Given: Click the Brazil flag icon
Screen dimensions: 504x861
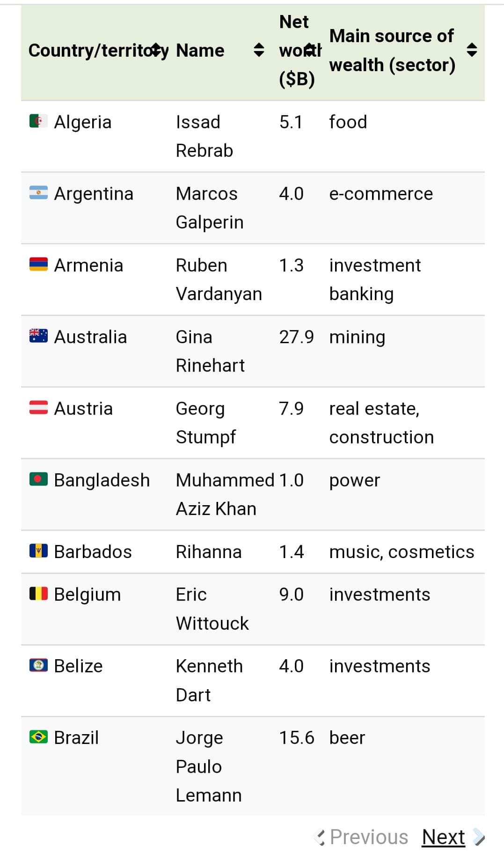Looking at the screenshot, I should point(38,737).
